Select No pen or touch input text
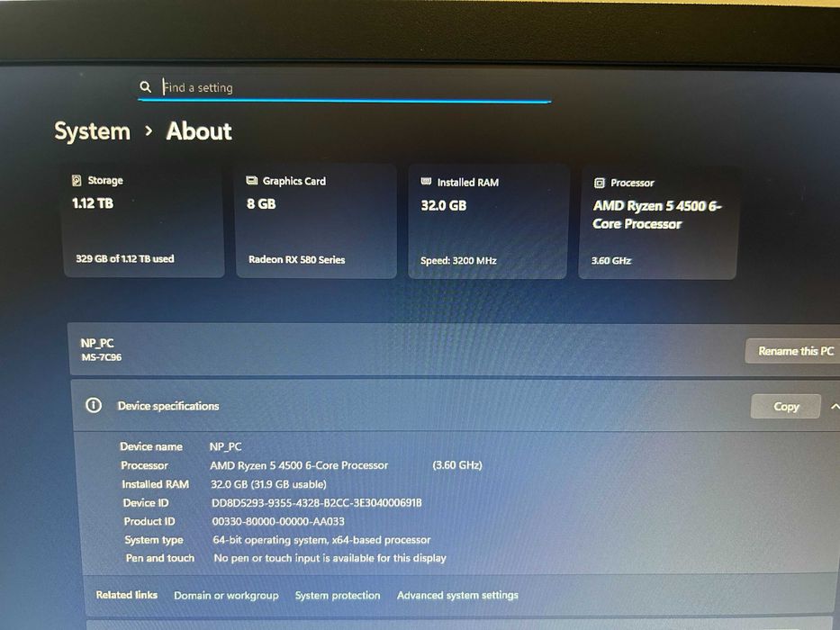 (330, 558)
